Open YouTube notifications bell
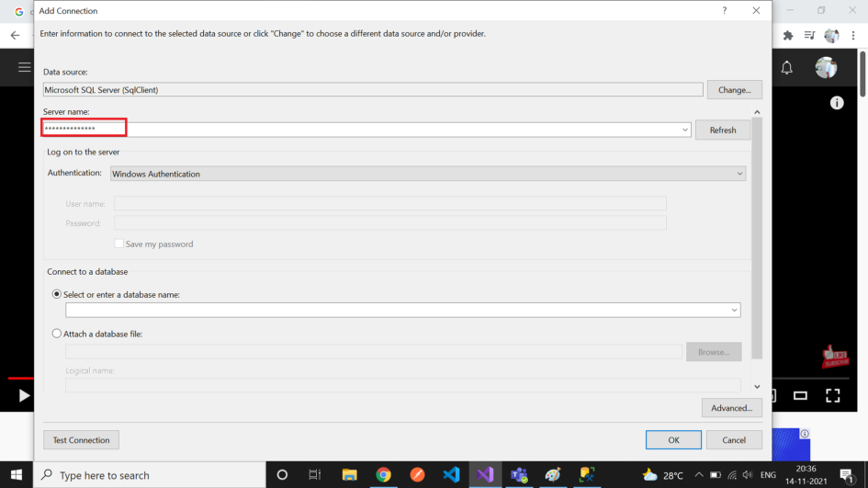The width and height of the screenshot is (868, 488). (x=786, y=68)
